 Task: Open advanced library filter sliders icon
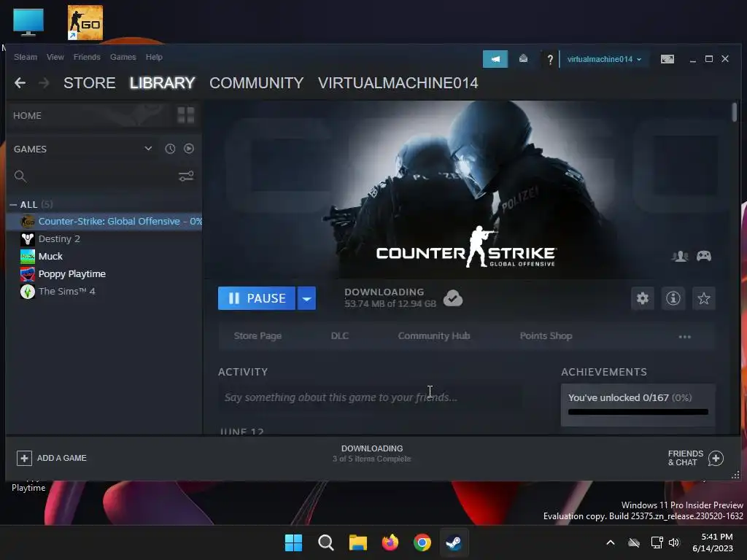click(186, 176)
